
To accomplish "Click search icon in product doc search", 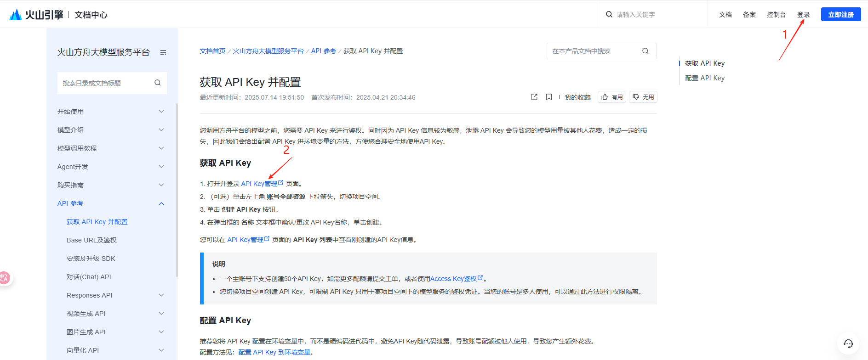I will (645, 51).
